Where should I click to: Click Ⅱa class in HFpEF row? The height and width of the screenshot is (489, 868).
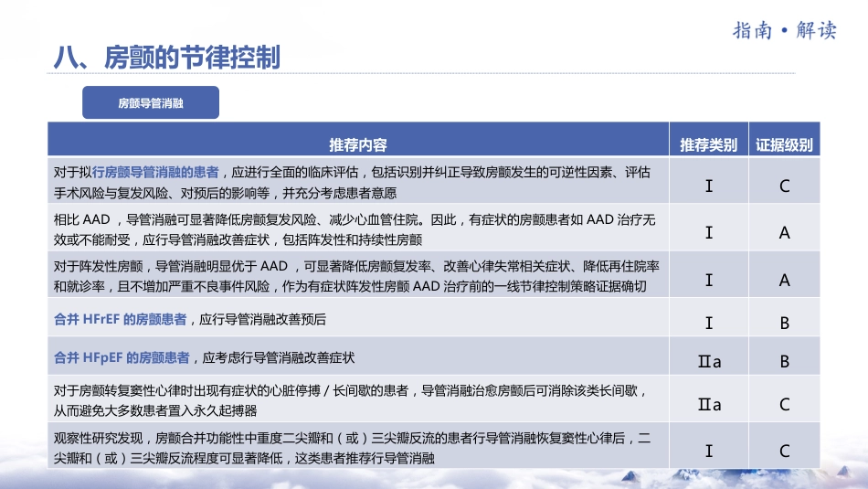(709, 362)
